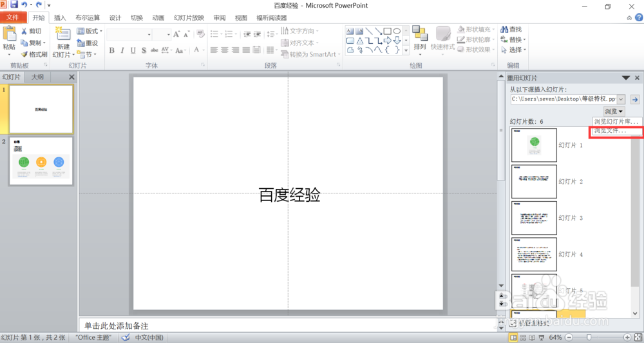Expand the shapes gallery More arrow
This screenshot has width=644, height=343.
[x=406, y=50]
